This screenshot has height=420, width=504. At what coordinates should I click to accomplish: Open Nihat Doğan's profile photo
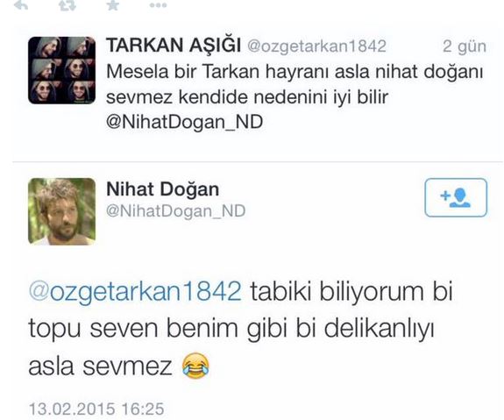coord(61,211)
